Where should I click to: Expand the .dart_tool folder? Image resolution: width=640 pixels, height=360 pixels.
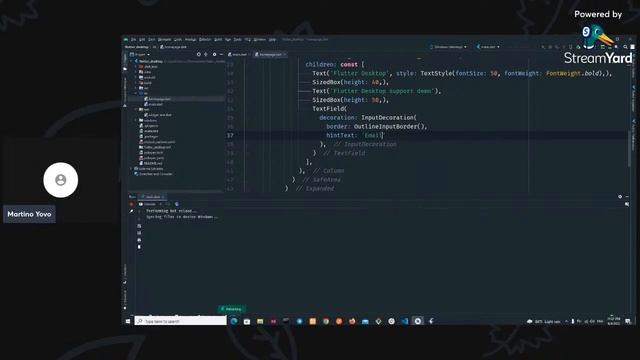136,67
